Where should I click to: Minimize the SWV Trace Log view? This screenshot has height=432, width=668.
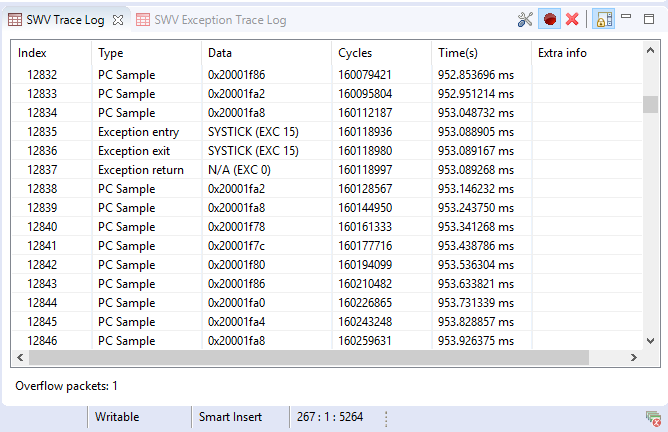tap(627, 17)
